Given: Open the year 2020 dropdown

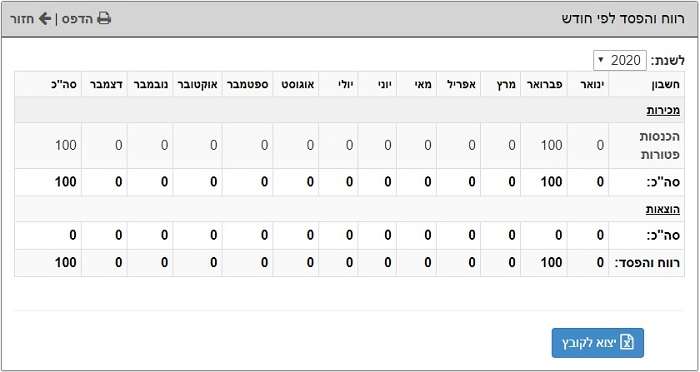Looking at the screenshot, I should coord(620,60).
